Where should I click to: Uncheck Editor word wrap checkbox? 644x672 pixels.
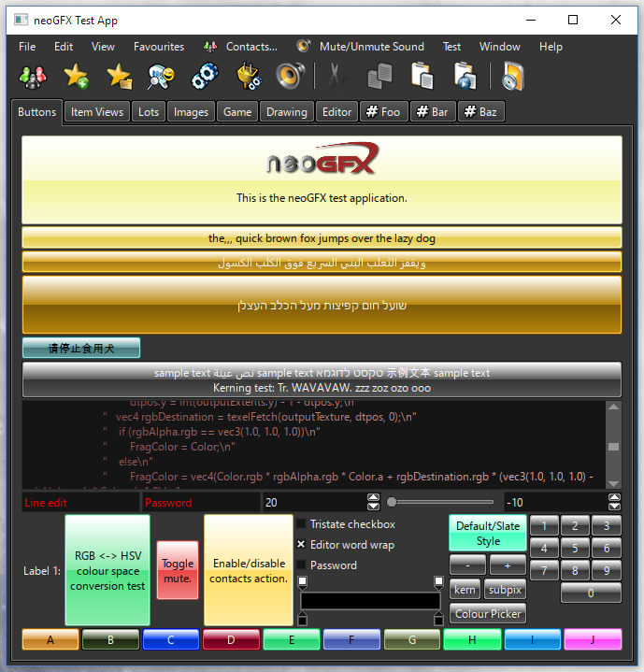[x=301, y=544]
